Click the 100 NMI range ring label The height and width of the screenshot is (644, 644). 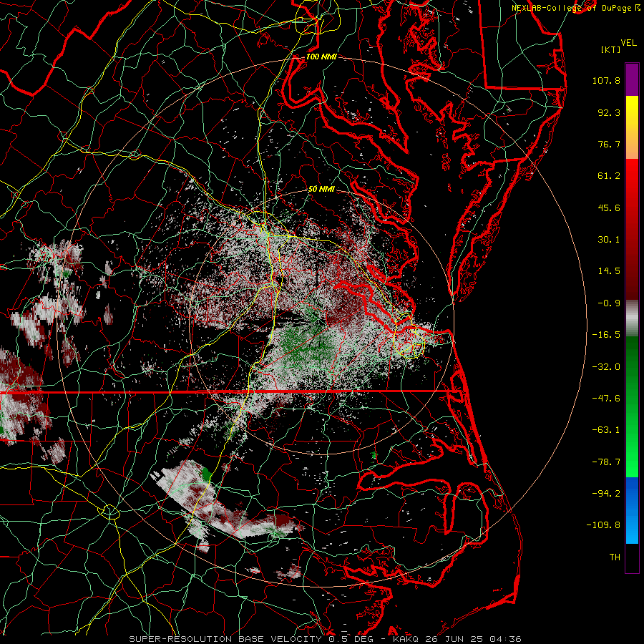click(x=321, y=57)
